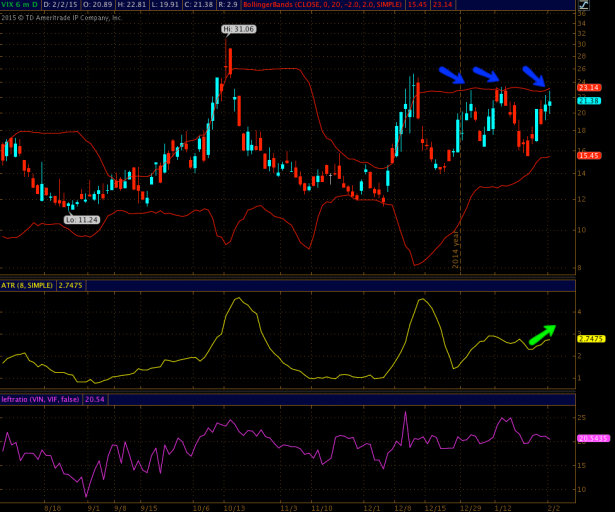Screen dimensions: 615x512
Task: Click the green arrow annotation on the ATR panel
Action: point(543,335)
